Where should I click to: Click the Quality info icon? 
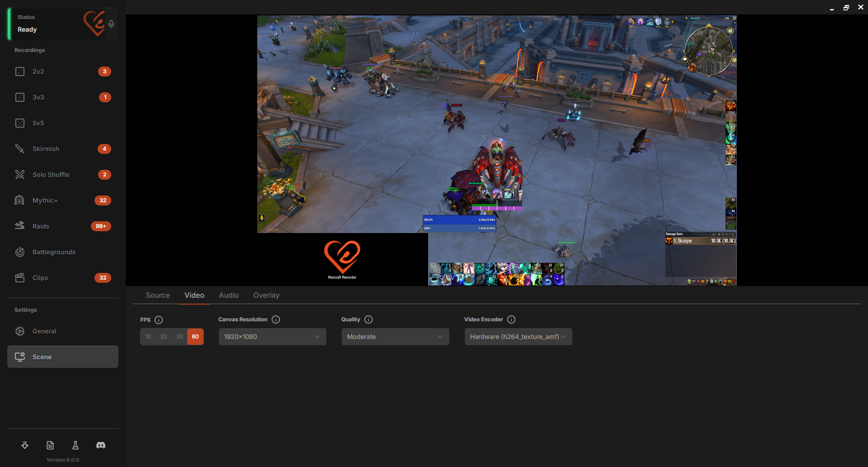(368, 319)
